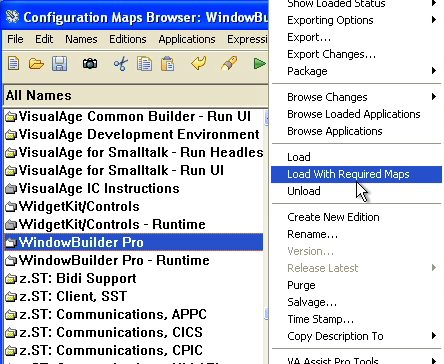This screenshot has height=364, width=444.
Task: Expand the Package submenu
Action: coord(356,71)
